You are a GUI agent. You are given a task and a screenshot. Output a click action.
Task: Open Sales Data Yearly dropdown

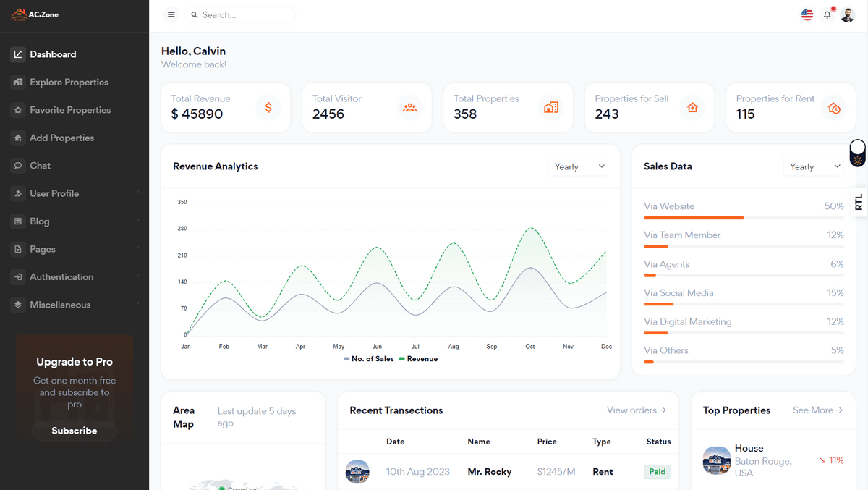pyautogui.click(x=814, y=166)
